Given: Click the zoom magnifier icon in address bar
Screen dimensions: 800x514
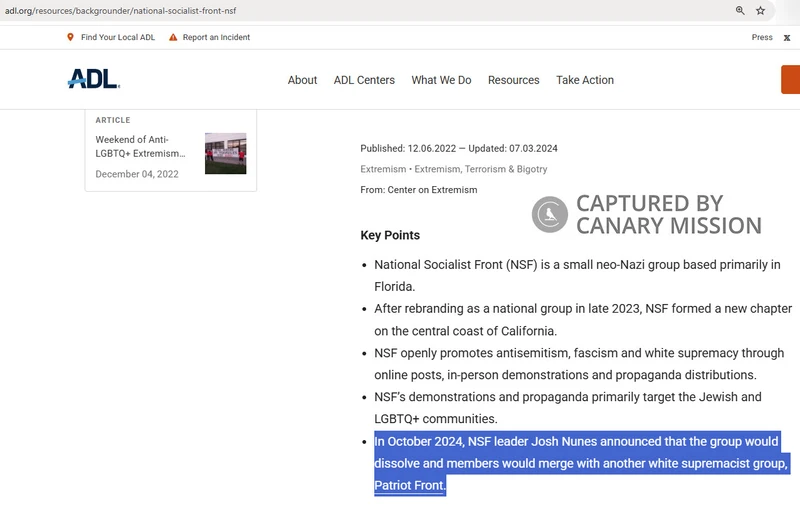Looking at the screenshot, I should click(740, 10).
